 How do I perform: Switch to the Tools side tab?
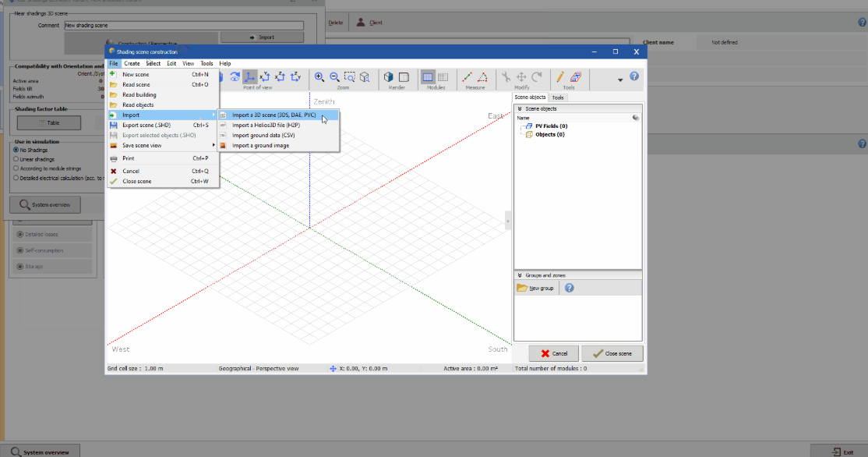[557, 97]
